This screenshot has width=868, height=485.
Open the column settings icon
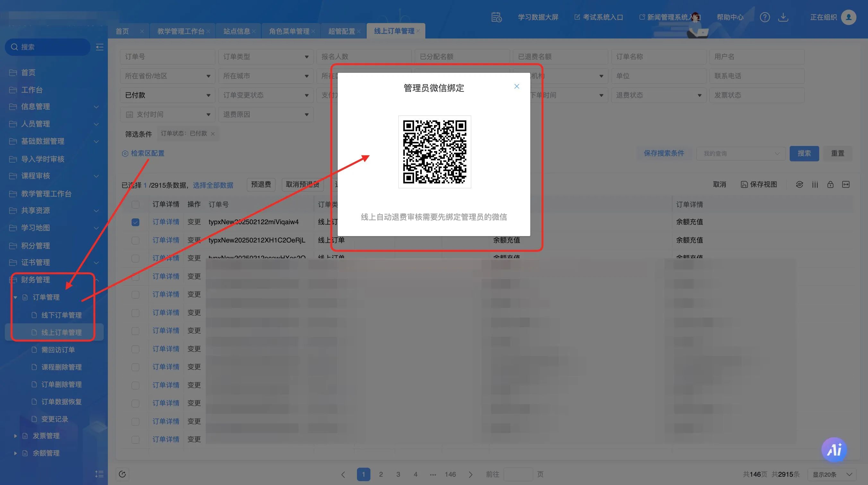(x=815, y=184)
